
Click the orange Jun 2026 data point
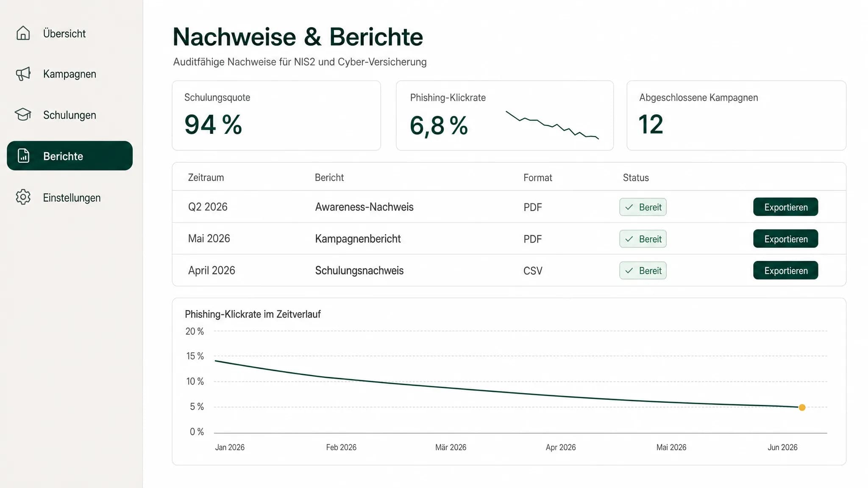coord(802,408)
